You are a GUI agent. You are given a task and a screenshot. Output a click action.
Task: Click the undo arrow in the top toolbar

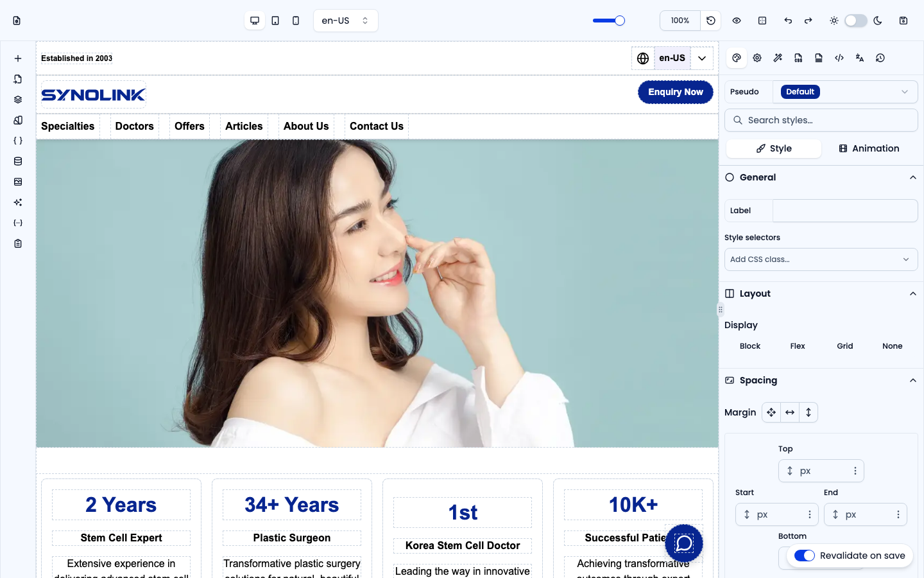[x=788, y=21]
